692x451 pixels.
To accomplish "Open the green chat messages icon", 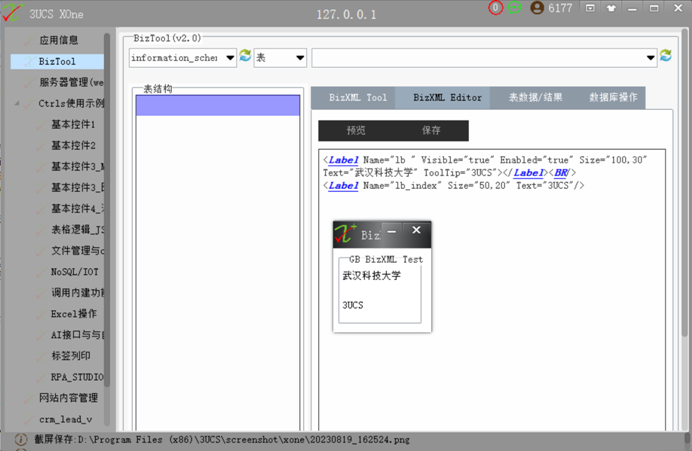I will point(515,8).
